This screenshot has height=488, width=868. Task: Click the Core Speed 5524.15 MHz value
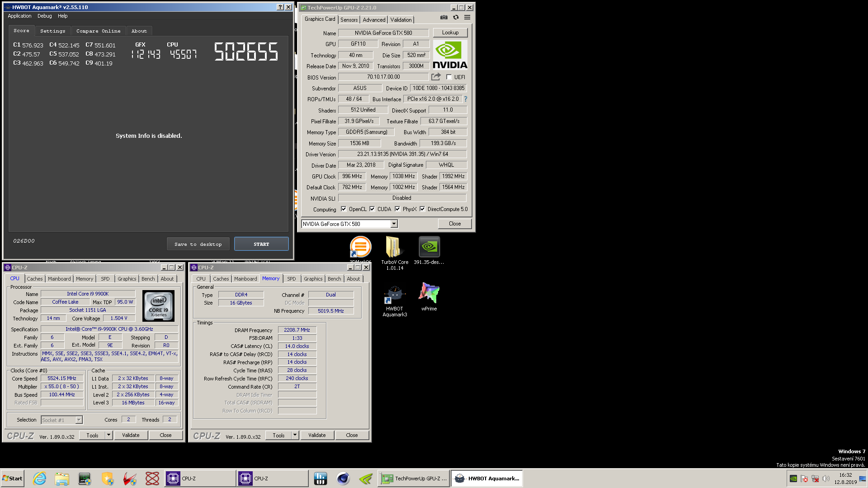click(x=62, y=379)
